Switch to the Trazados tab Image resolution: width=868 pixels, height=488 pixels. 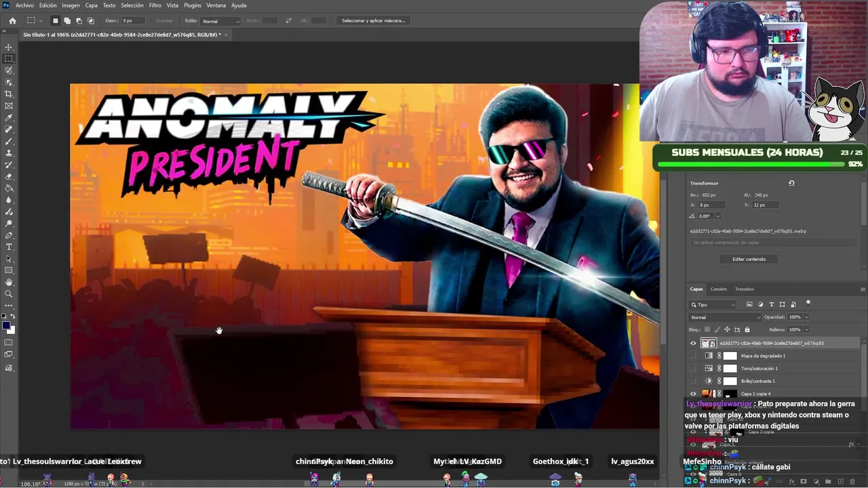[x=745, y=289]
